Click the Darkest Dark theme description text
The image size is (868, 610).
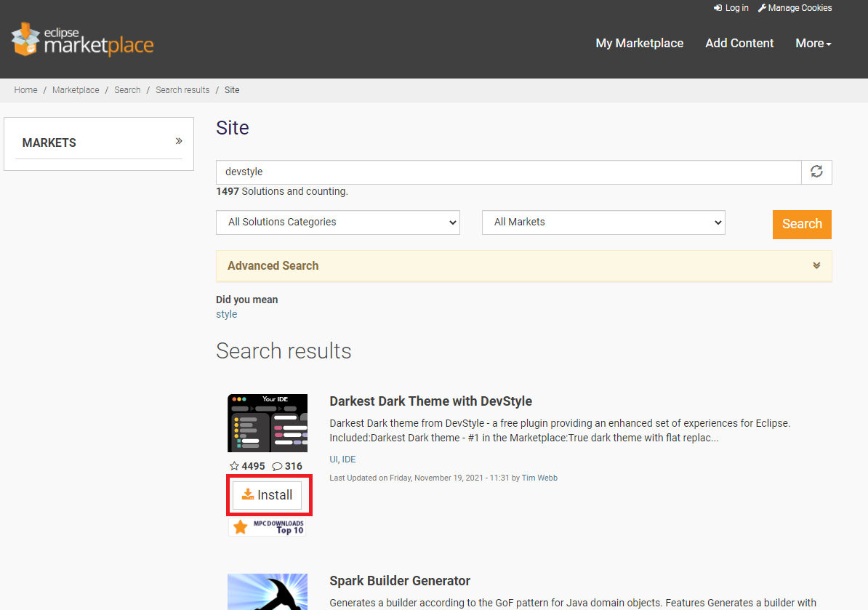[x=560, y=430]
